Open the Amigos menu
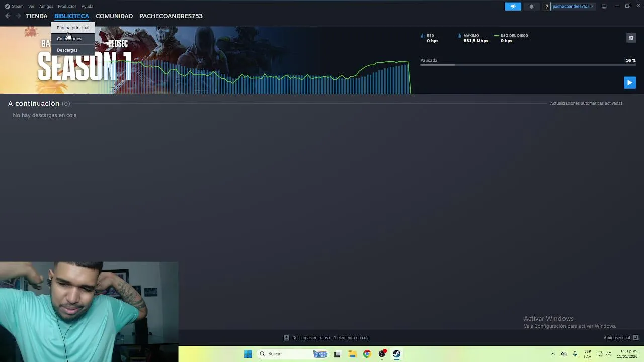 [x=46, y=6]
